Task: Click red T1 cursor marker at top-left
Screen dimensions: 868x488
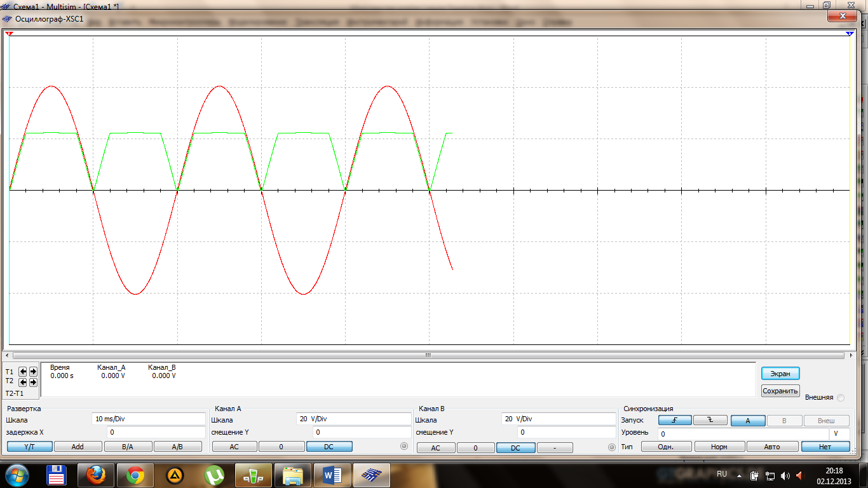Action: click(9, 34)
